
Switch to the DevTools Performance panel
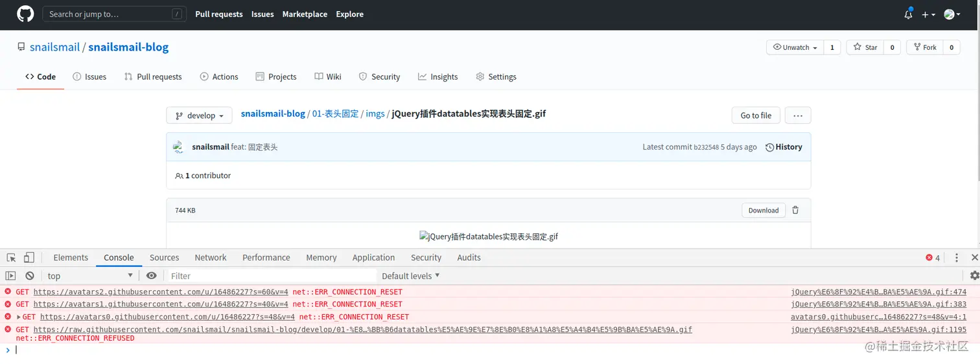pyautogui.click(x=266, y=257)
